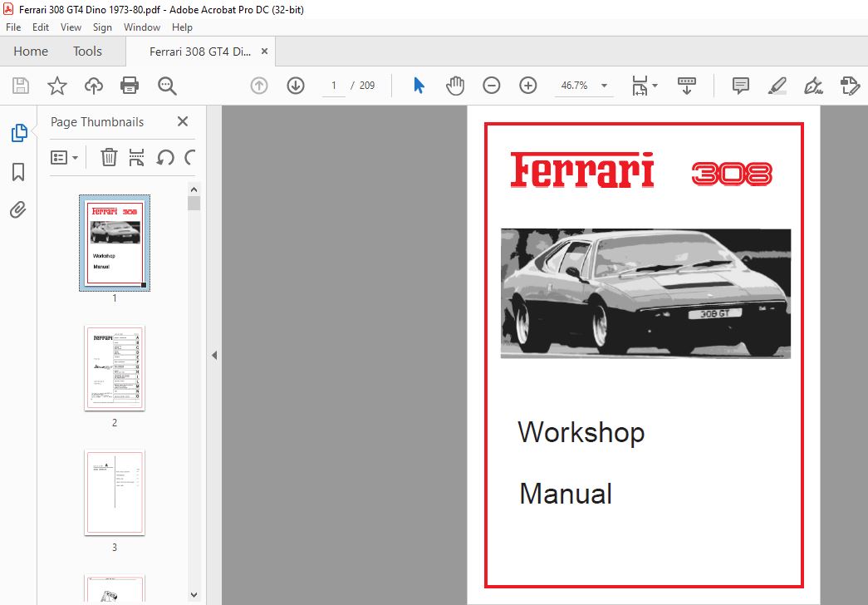The height and width of the screenshot is (605, 868).
Task: Go to the next page arrow
Action: [x=296, y=86]
